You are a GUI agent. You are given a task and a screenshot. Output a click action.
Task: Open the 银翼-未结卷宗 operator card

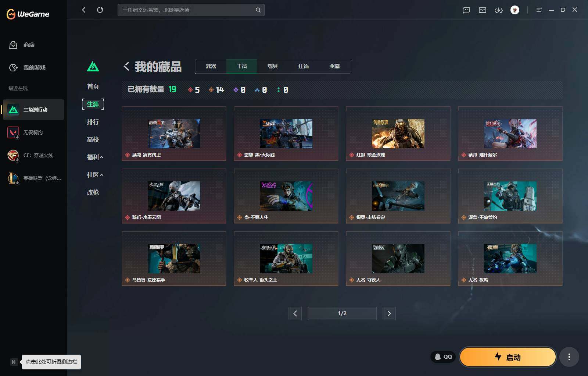(x=398, y=196)
